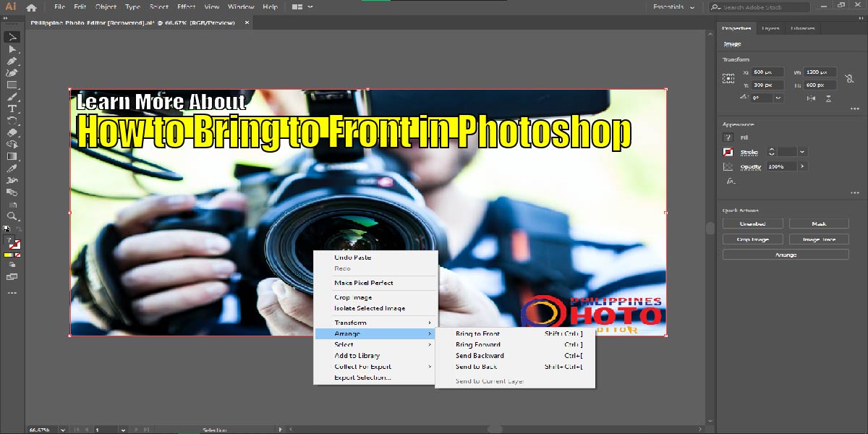Open the rotation angle dropdown in Transform
This screenshot has height=434, width=868.
click(778, 98)
